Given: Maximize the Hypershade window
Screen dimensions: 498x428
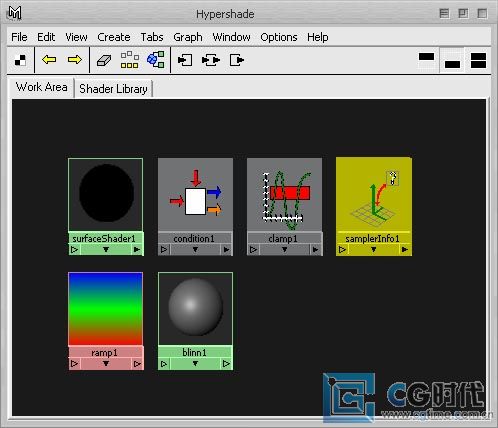Looking at the screenshot, I should (463, 14).
